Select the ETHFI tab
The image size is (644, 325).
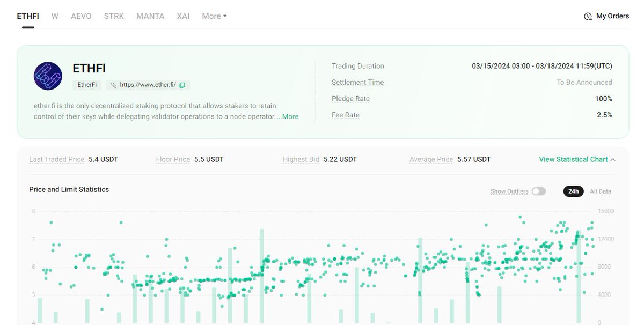(x=28, y=16)
